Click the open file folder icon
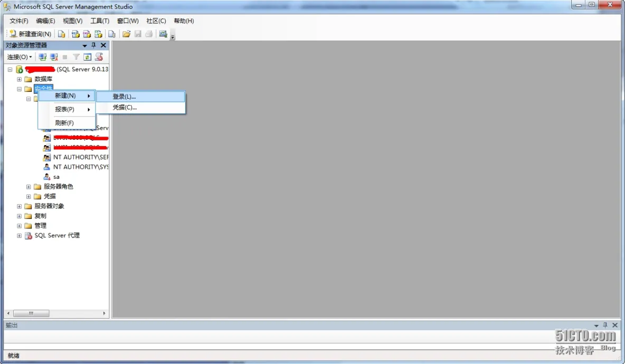This screenshot has height=364, width=625. (126, 34)
